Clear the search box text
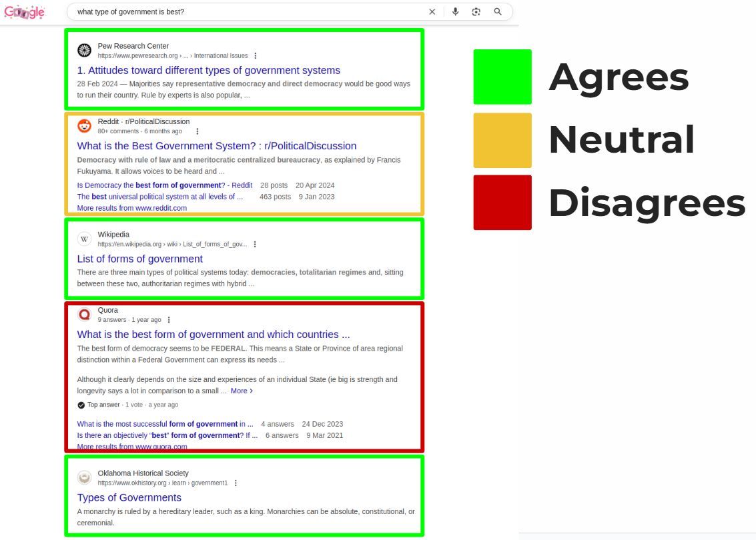The height and width of the screenshot is (540, 756). [x=432, y=12]
